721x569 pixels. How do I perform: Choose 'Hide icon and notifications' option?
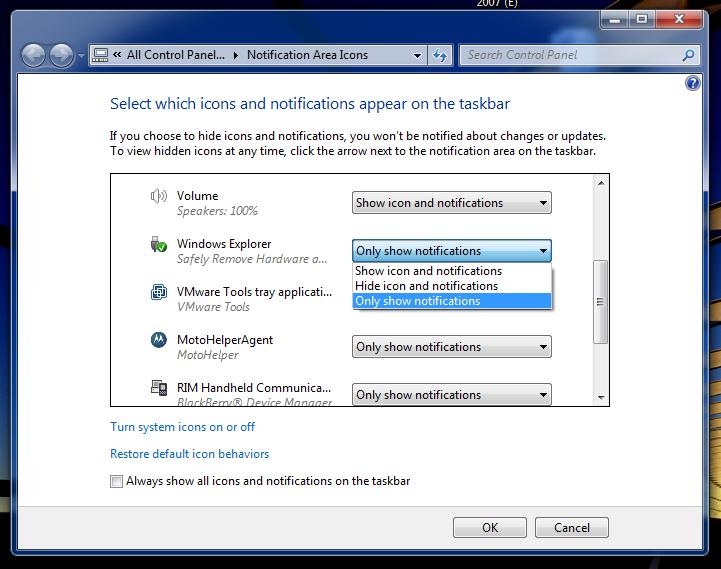(427, 286)
